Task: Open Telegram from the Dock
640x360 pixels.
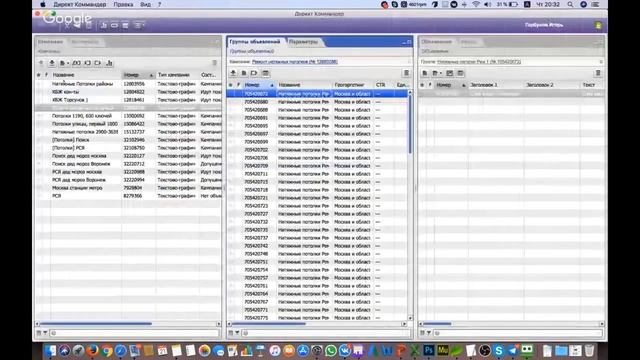Action: click(x=513, y=350)
